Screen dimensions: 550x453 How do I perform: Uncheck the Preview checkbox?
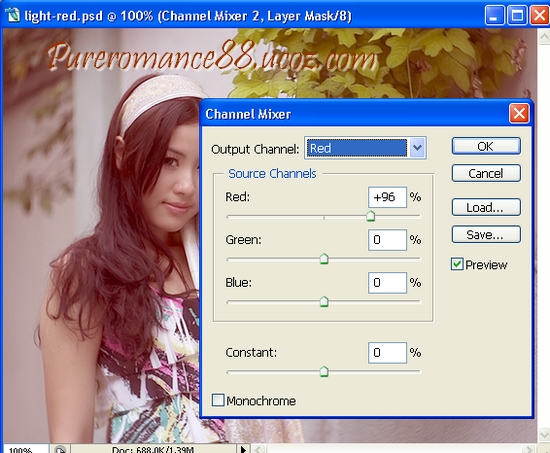pyautogui.click(x=457, y=264)
